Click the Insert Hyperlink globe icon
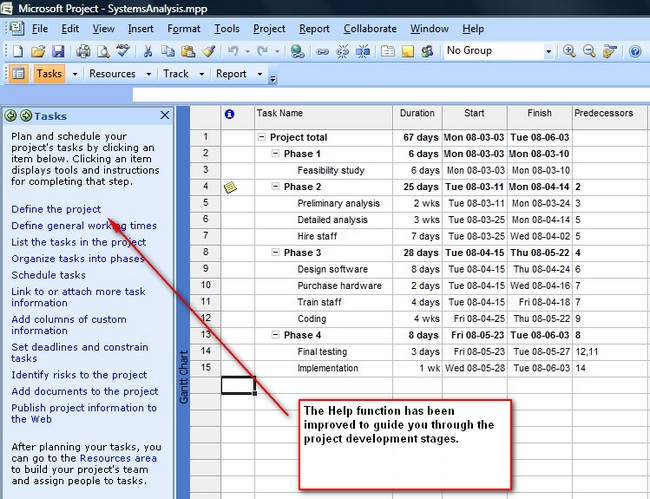 pos(297,51)
